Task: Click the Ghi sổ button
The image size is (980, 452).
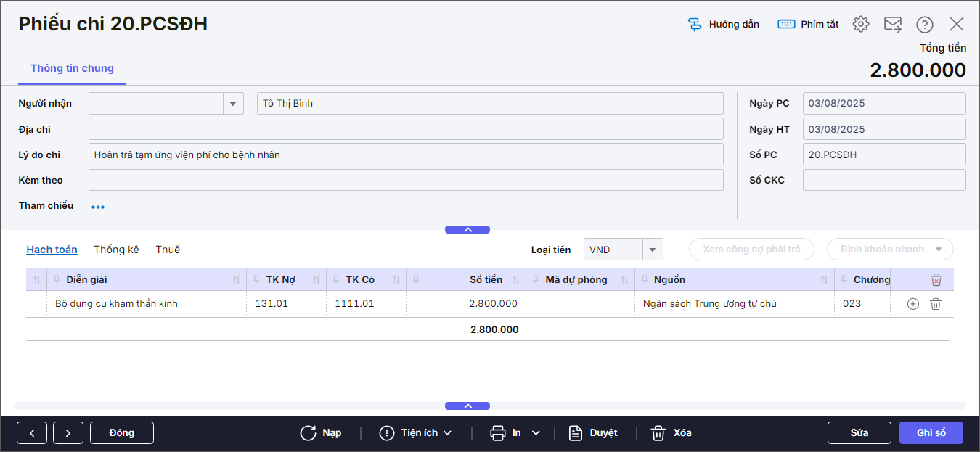Action: click(931, 432)
